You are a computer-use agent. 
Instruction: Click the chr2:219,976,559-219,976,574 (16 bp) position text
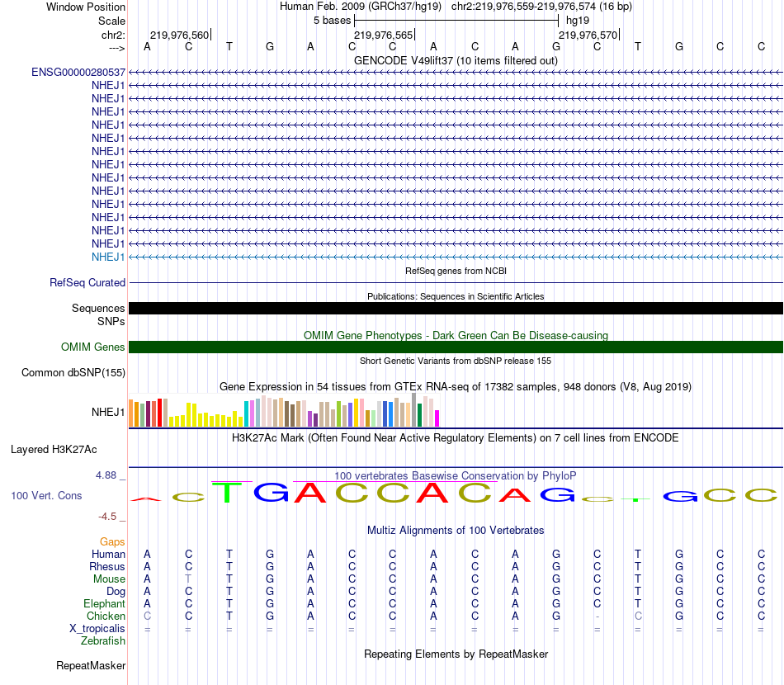click(541, 7)
